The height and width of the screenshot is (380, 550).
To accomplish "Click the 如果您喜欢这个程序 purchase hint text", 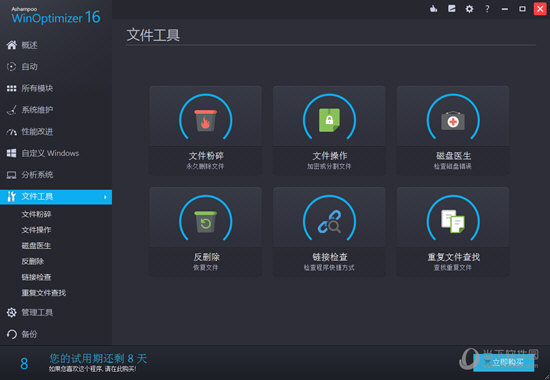I will click(x=92, y=369).
